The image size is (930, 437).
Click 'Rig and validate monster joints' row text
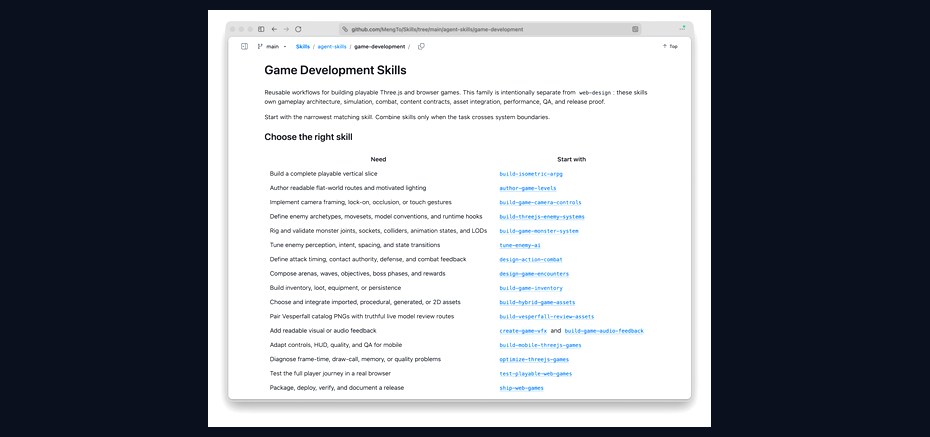pyautogui.click(x=378, y=231)
